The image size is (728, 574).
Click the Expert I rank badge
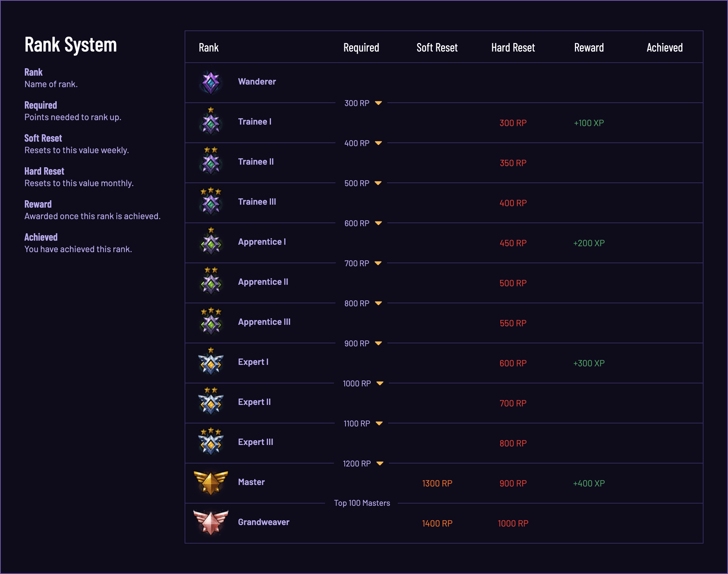click(211, 361)
